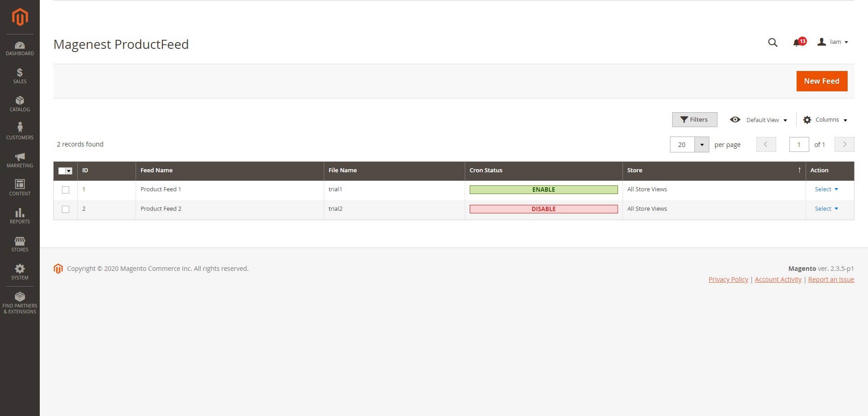
Task: Open Find Partners & Extensions
Action: [20, 303]
